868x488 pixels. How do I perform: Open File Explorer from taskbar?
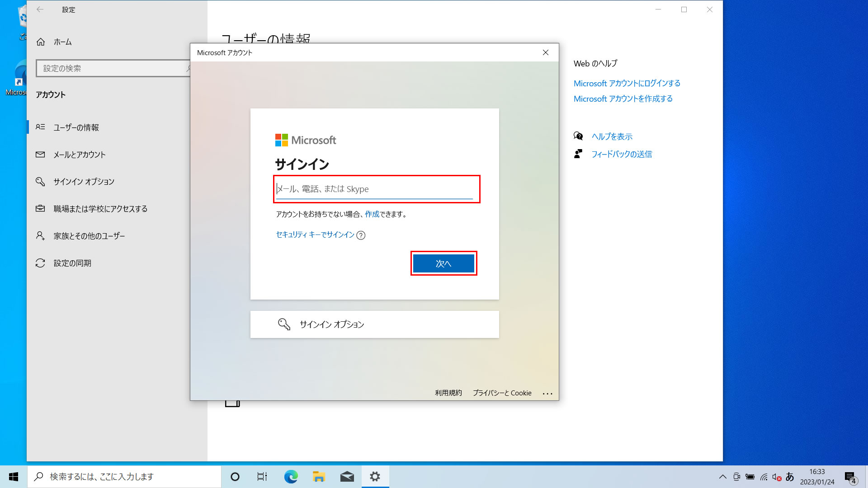point(319,477)
